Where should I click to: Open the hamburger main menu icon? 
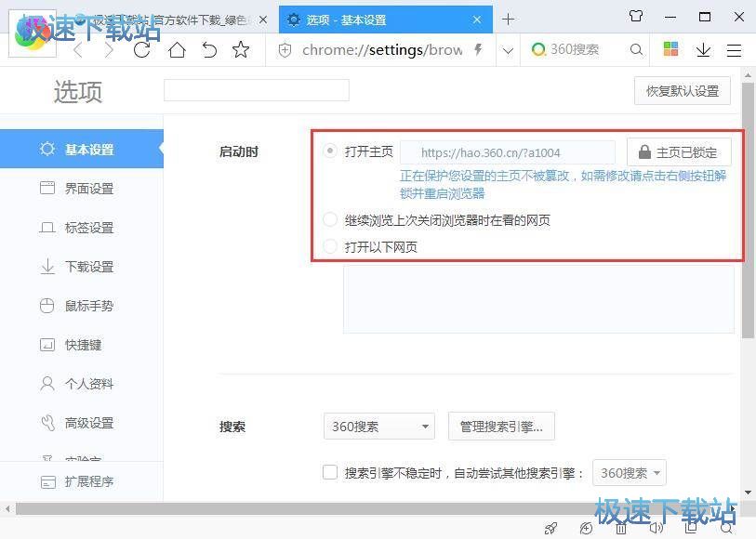(734, 50)
